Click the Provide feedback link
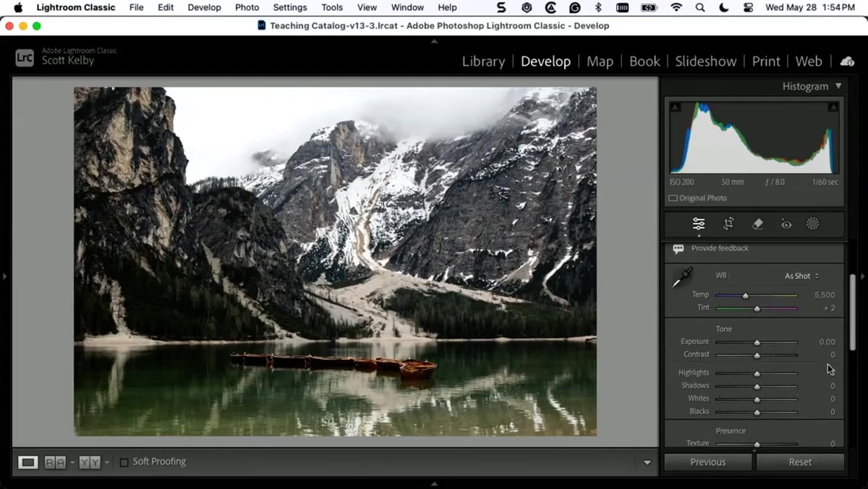 click(x=720, y=248)
